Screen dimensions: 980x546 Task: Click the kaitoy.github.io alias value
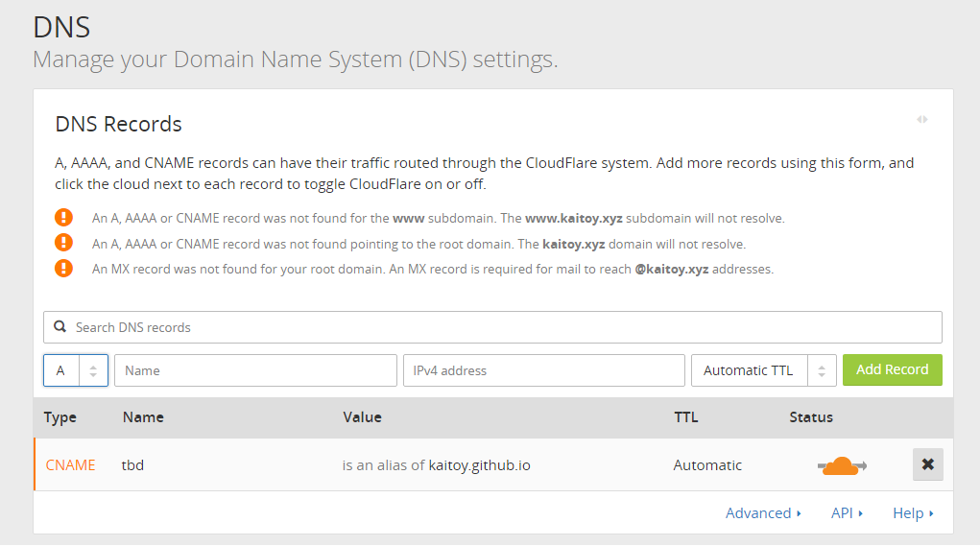tap(479, 465)
